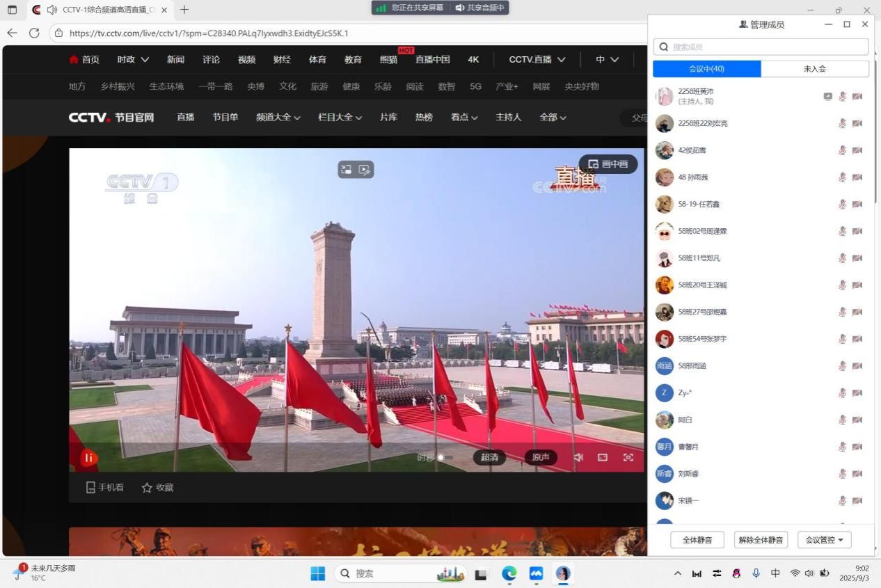The image size is (881, 588).
Task: Open picture-in-picture with 画中画 button
Action: [608, 164]
